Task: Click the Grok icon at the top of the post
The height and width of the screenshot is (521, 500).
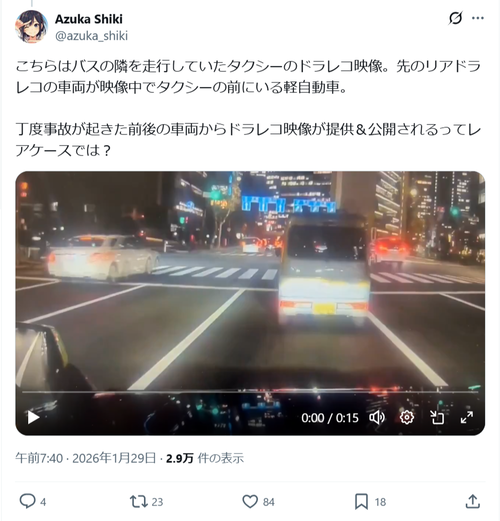Action: point(455,18)
